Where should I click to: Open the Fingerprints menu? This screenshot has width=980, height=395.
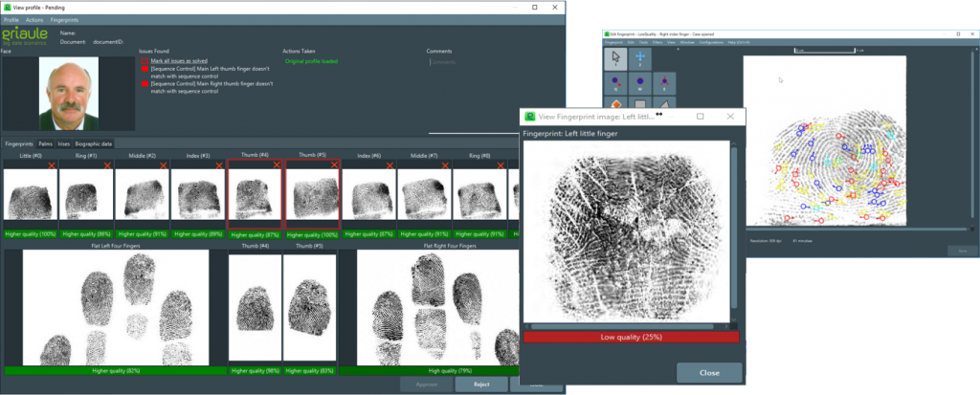[x=65, y=20]
